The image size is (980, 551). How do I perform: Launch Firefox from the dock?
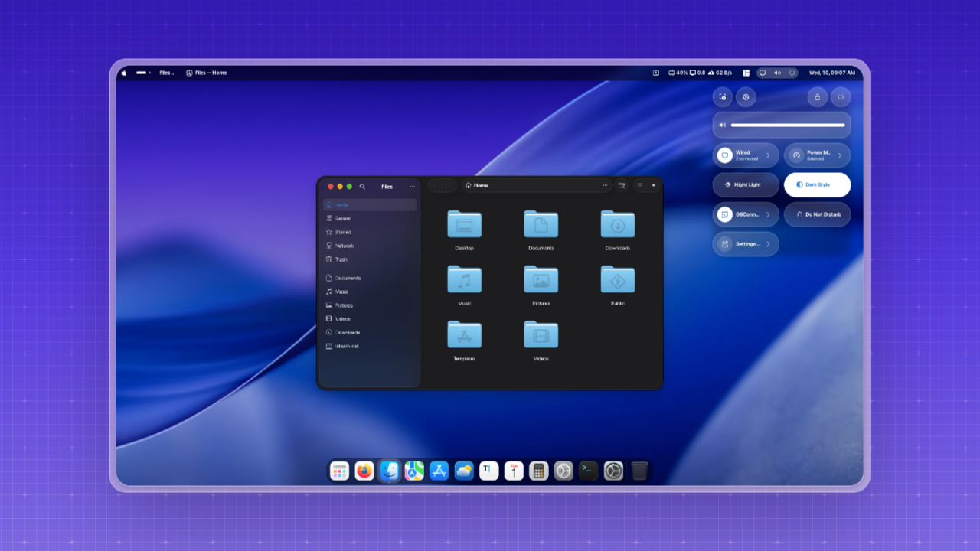(x=364, y=471)
